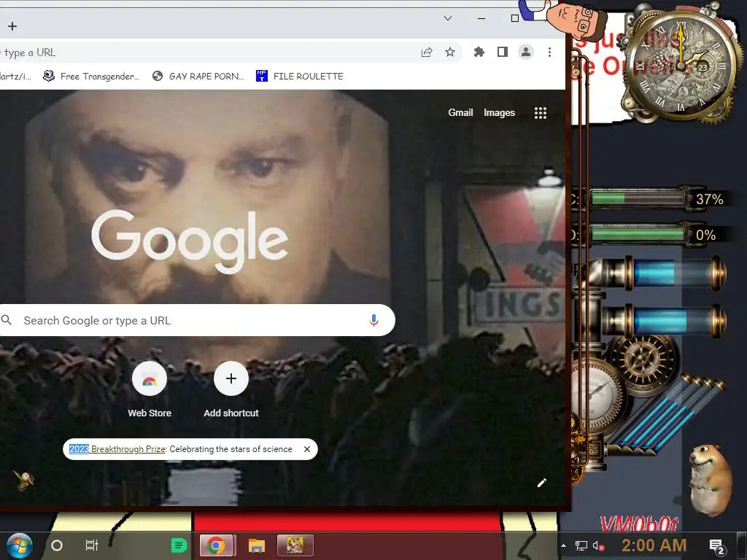Switch to Chrome in the taskbar

216,545
